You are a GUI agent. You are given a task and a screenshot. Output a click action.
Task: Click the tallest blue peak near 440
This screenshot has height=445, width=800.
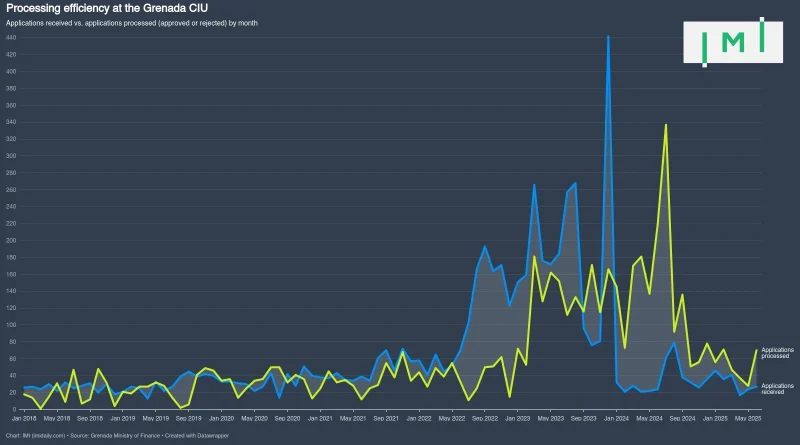coord(608,37)
